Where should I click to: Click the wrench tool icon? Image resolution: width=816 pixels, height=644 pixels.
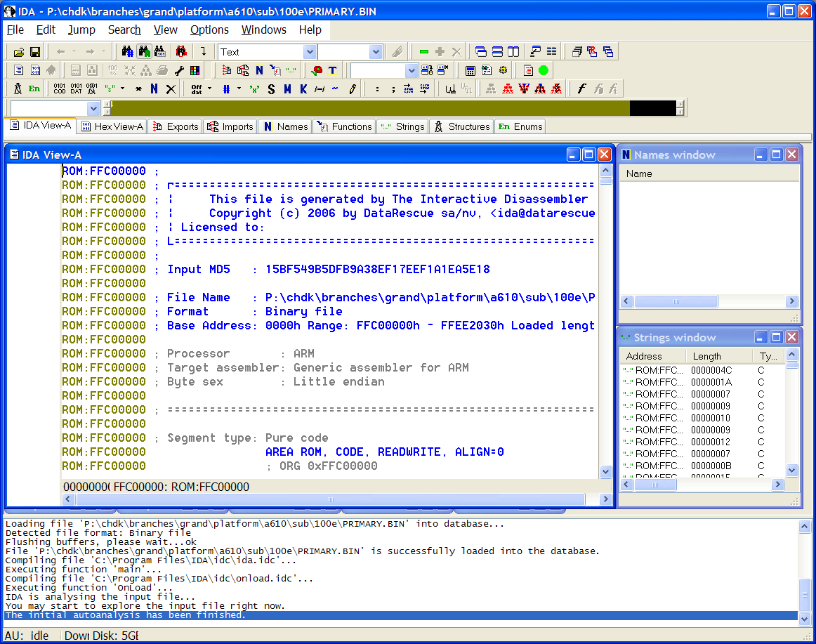pos(179,70)
